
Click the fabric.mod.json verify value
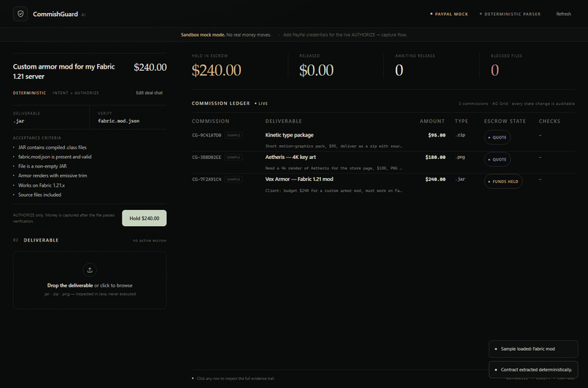click(118, 121)
